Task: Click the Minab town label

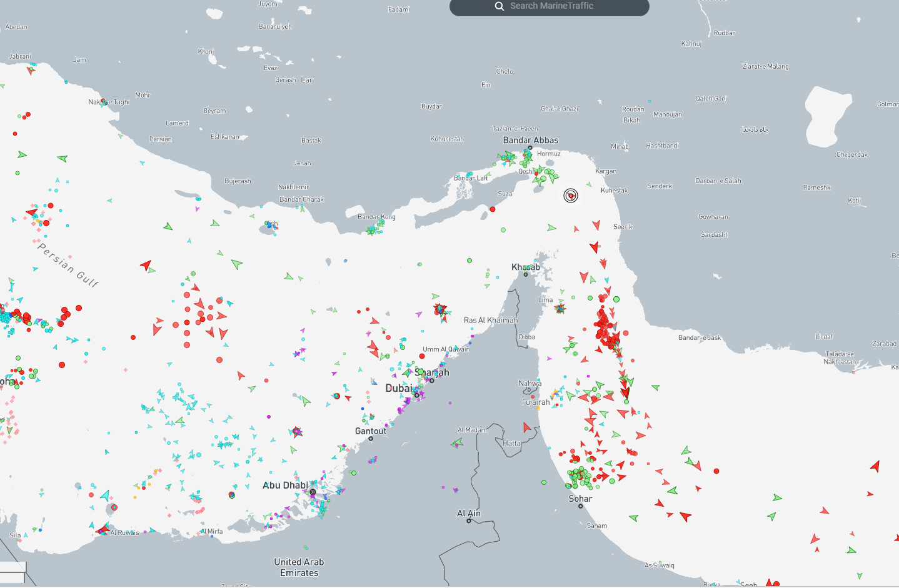Action: (620, 146)
